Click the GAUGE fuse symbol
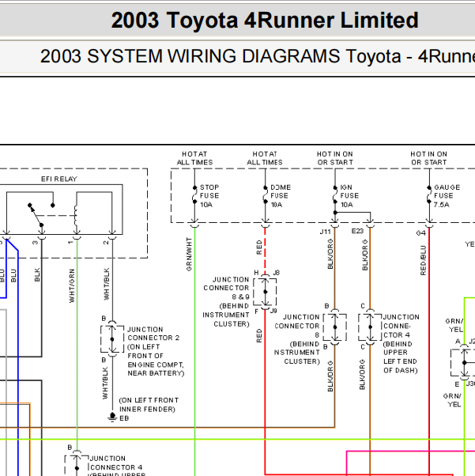Screen dimensions: 475x476 coord(429,195)
